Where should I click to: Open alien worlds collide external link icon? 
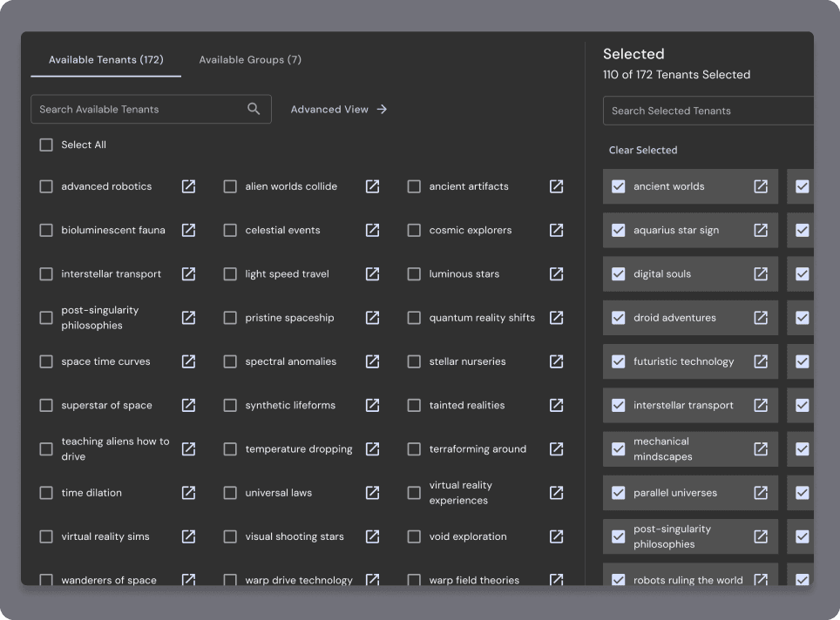(x=372, y=186)
